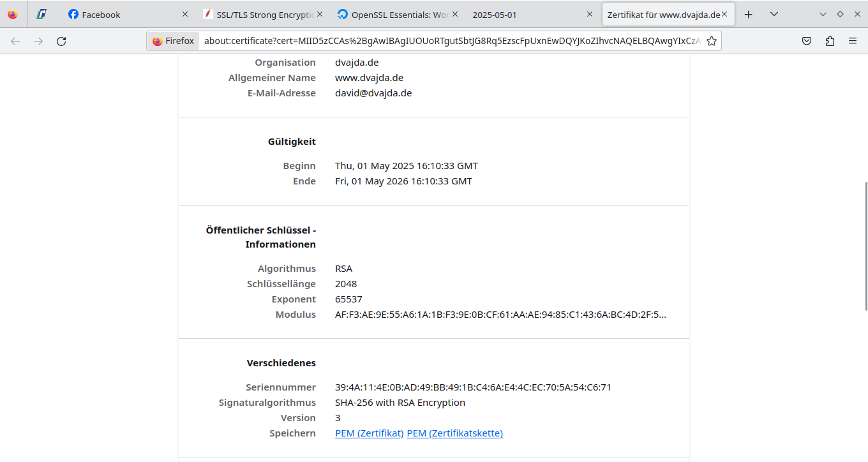Viewport: 868px width, 462px height.
Task: Download the PEM (Zertifikat) file
Action: (369, 433)
